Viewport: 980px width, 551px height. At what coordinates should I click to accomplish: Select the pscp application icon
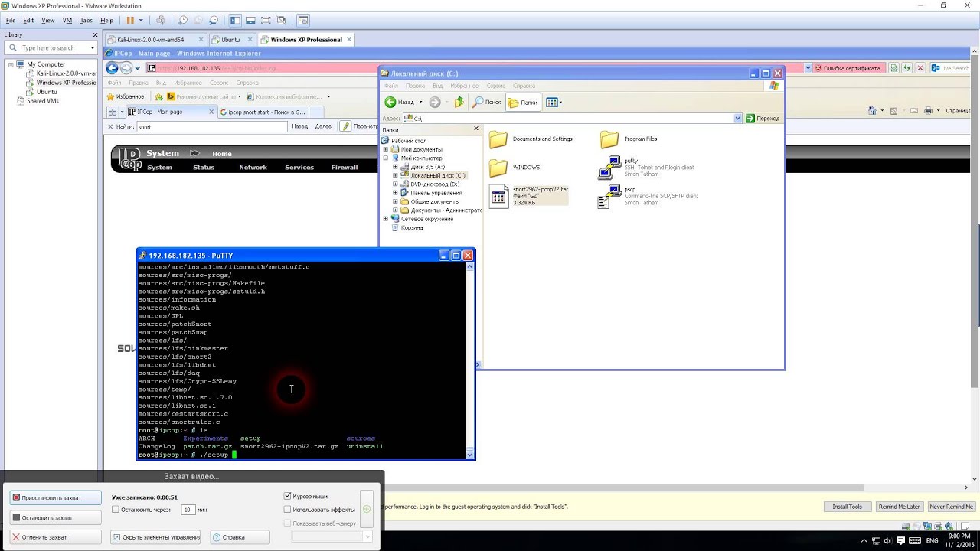click(610, 196)
